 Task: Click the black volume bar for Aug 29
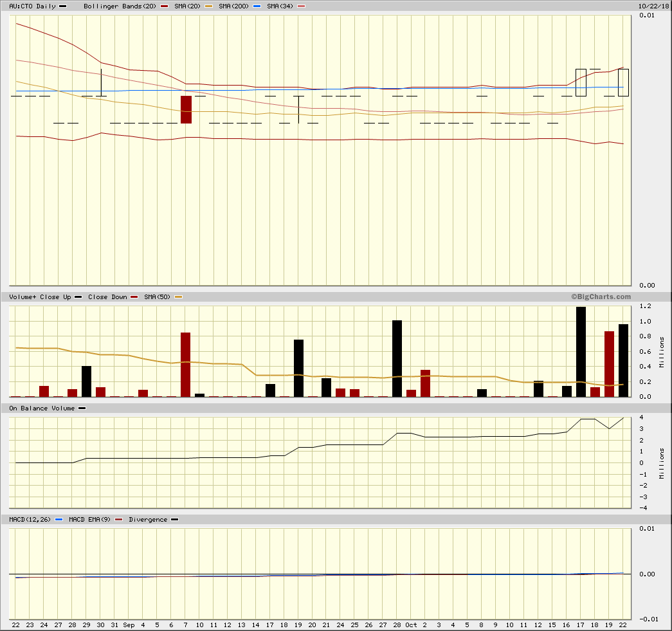(87, 381)
